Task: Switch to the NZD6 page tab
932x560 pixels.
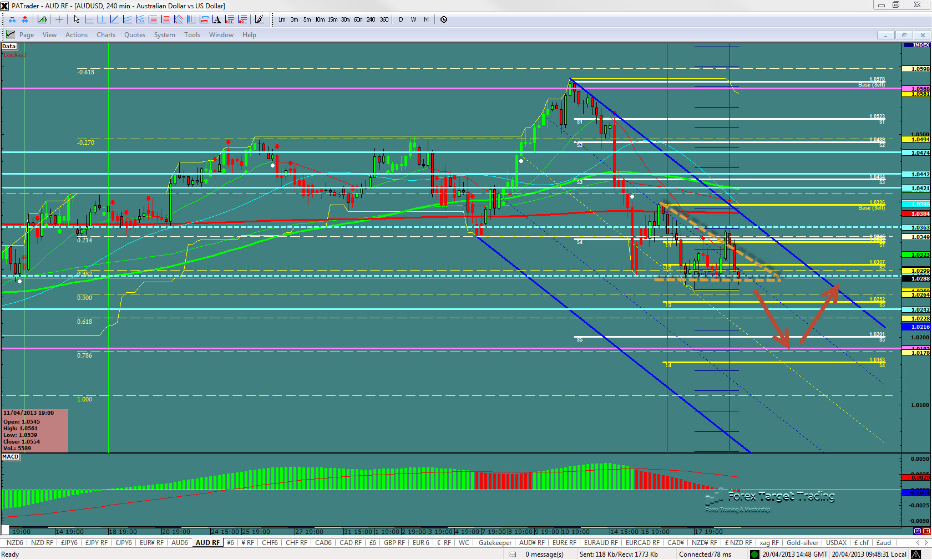Action: (x=15, y=543)
